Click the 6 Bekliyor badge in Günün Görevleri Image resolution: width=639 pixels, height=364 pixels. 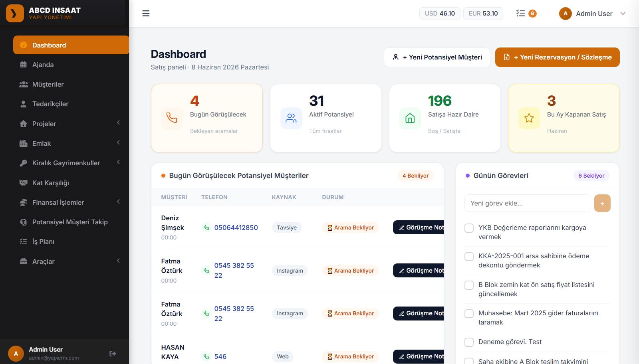click(x=591, y=176)
